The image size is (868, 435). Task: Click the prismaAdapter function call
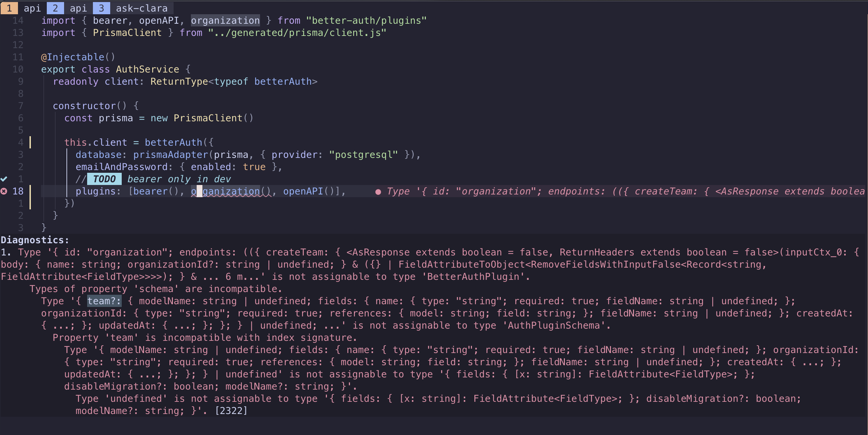click(x=171, y=154)
